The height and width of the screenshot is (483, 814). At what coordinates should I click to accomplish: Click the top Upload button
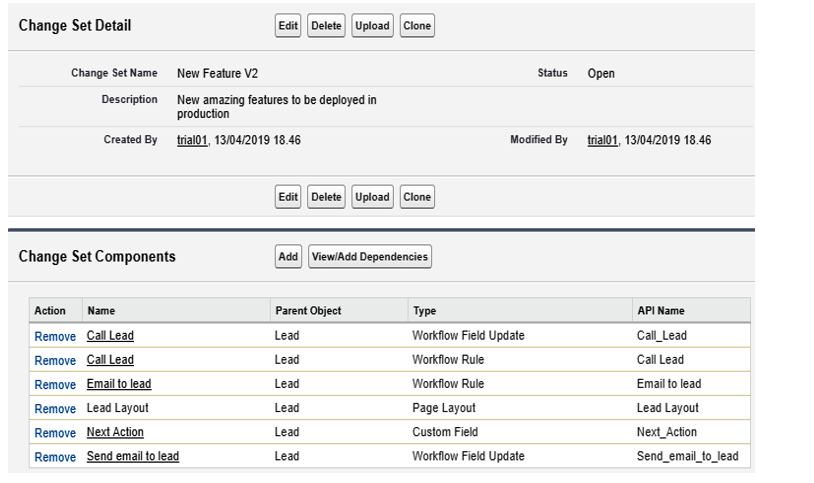[x=372, y=25]
